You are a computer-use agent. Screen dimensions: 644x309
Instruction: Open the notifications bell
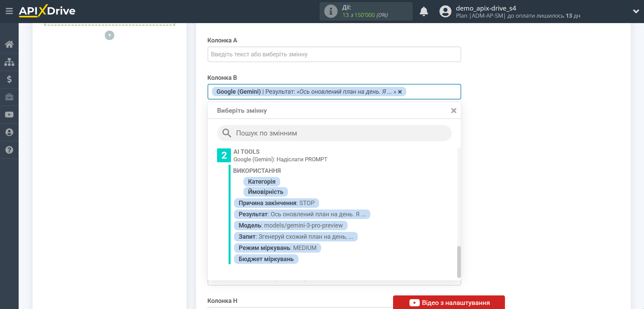pos(424,12)
